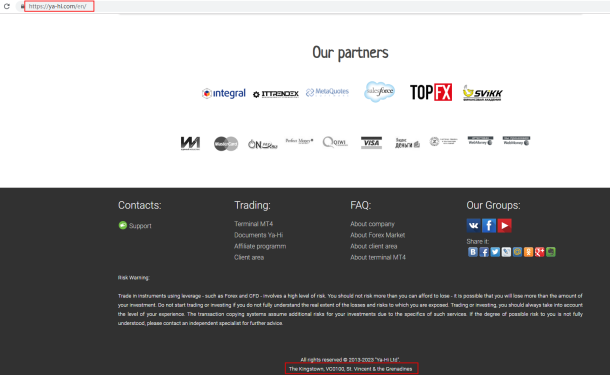Open the TopFX partner logo

[x=431, y=92]
